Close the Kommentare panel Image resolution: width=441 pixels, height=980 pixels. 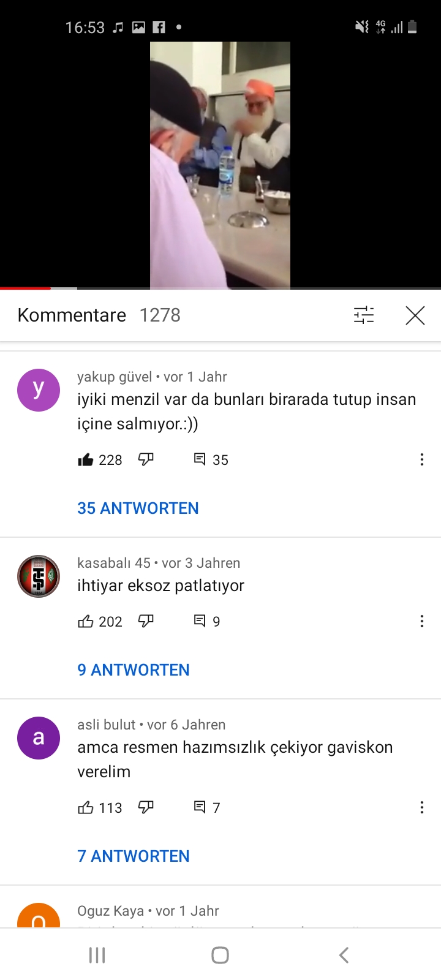point(415,315)
